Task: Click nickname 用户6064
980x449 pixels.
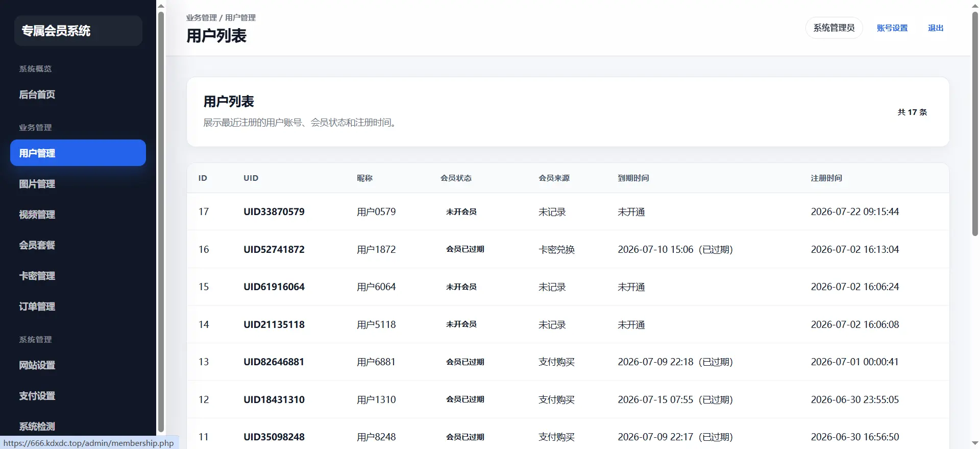Action: click(x=376, y=287)
